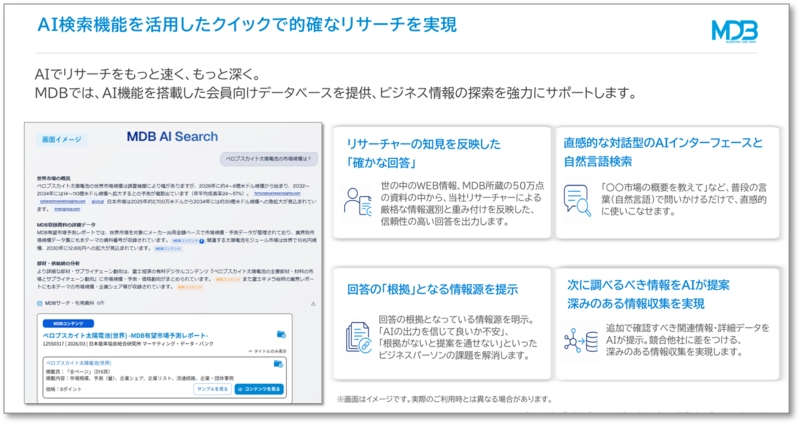800x424 pixels.
Task: Click folder icon beside the MDB有望市場予測レポート title
Action: coord(281,335)
